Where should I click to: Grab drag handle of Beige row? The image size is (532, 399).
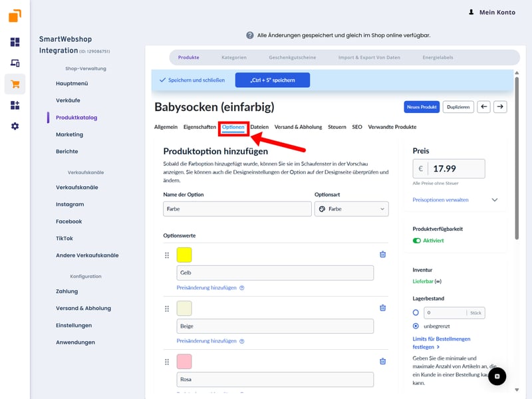coord(167,309)
